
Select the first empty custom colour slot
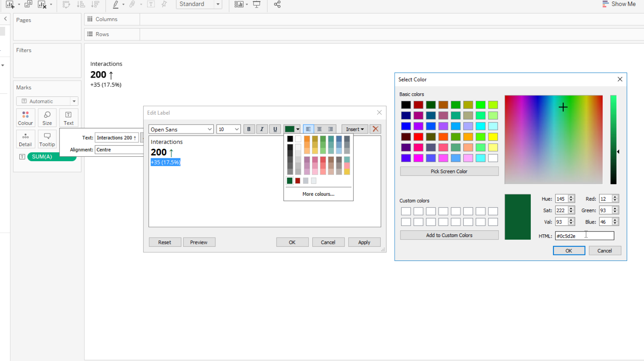[x=406, y=211]
